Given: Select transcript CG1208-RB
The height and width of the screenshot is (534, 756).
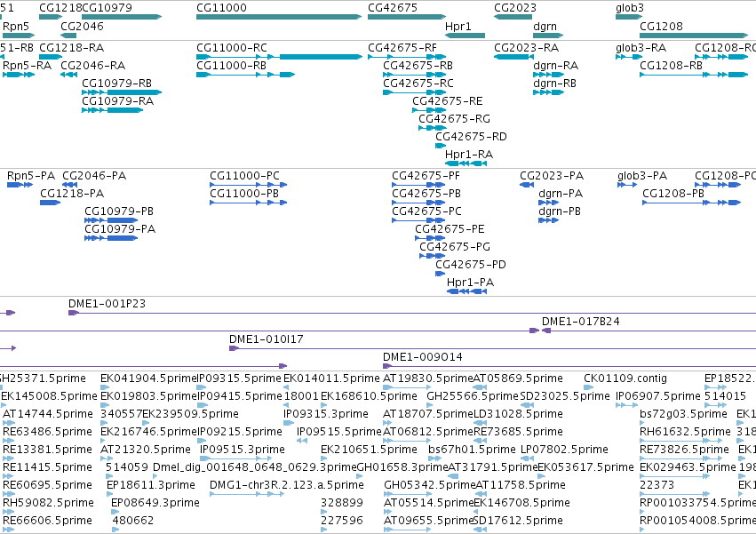Looking at the screenshot, I should point(671,65).
